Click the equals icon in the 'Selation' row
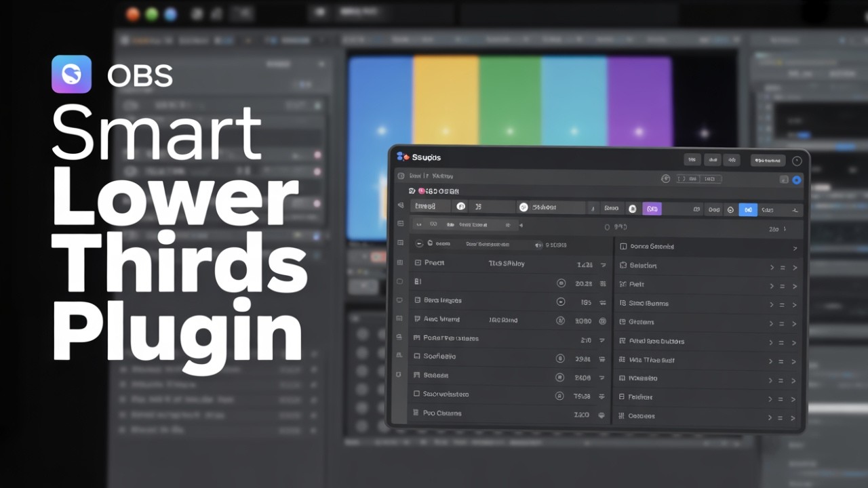The height and width of the screenshot is (488, 868). click(783, 268)
